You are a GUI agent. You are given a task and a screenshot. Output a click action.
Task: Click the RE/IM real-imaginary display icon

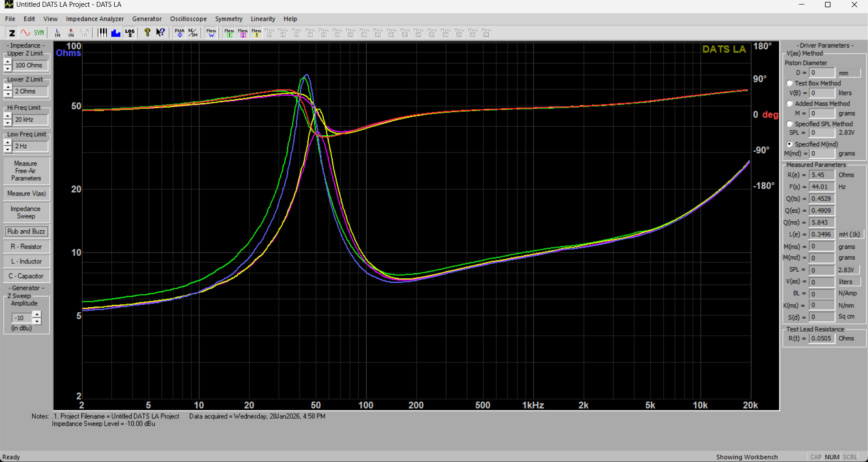point(193,33)
